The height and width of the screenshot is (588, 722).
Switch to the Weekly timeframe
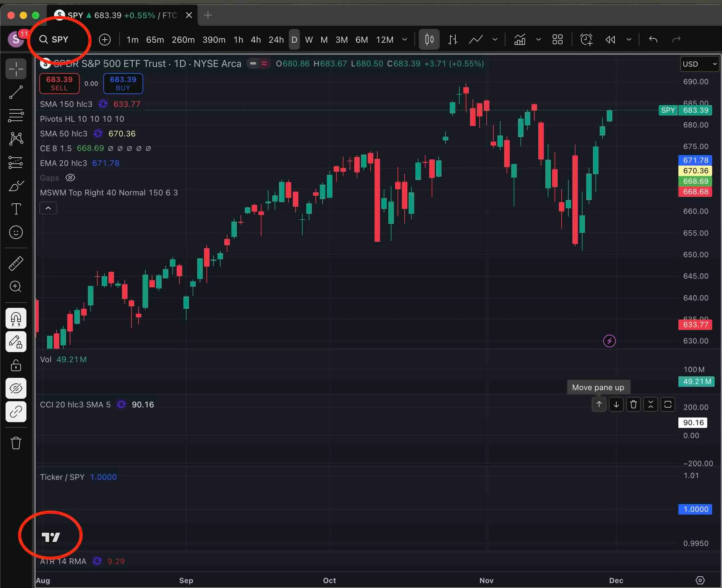(x=308, y=39)
